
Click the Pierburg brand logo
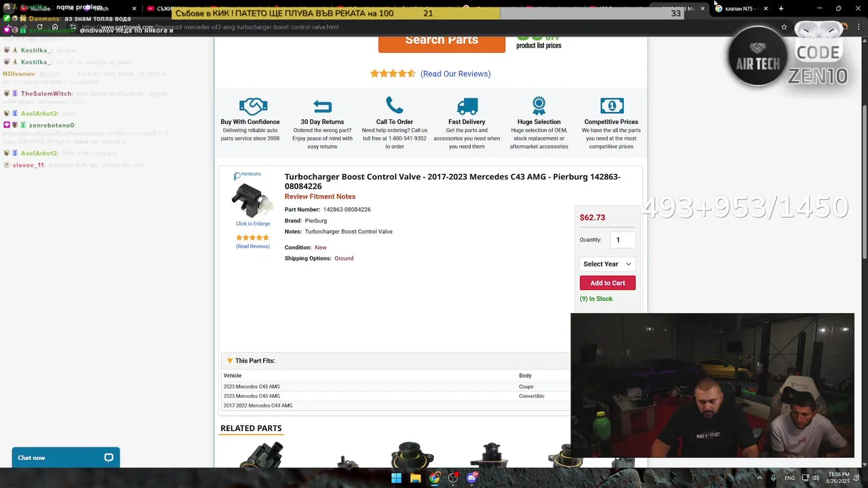click(x=248, y=176)
